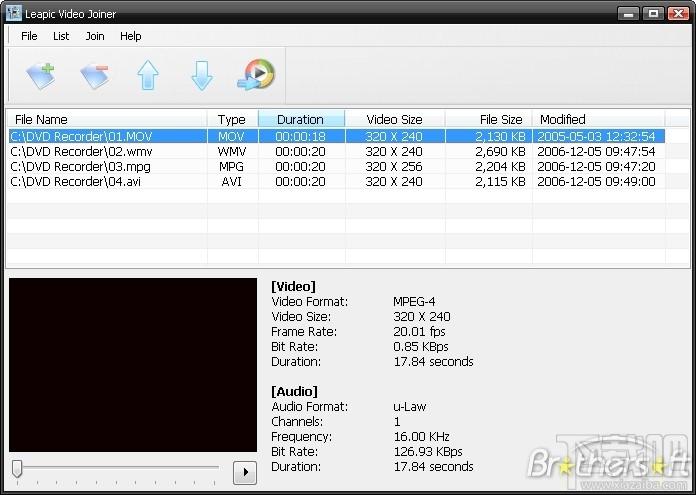
Task: Sort by the Modified column header
Action: [598, 119]
